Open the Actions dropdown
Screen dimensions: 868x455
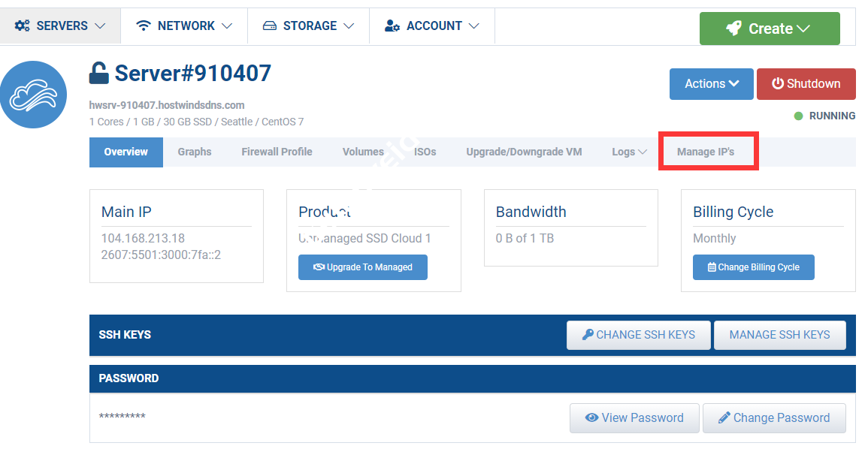[x=712, y=84]
